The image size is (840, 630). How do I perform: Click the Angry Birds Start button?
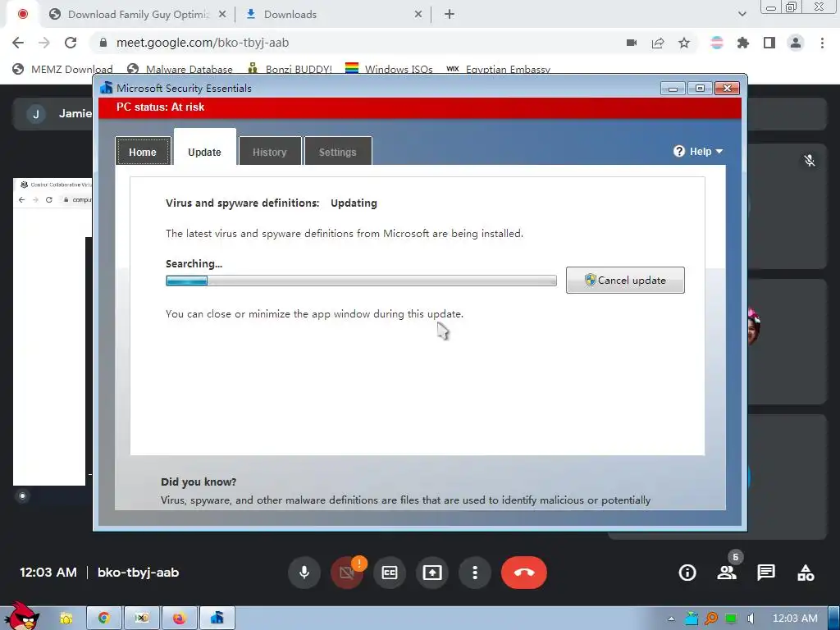click(x=22, y=616)
